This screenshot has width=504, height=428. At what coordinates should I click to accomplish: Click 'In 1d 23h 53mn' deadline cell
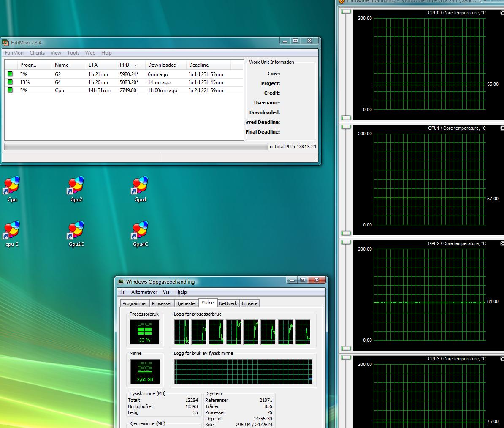pyautogui.click(x=206, y=74)
